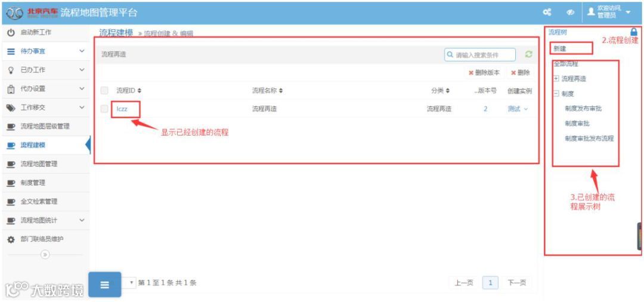Click page number 1 button
This screenshot has height=302, width=644.
tap(490, 283)
